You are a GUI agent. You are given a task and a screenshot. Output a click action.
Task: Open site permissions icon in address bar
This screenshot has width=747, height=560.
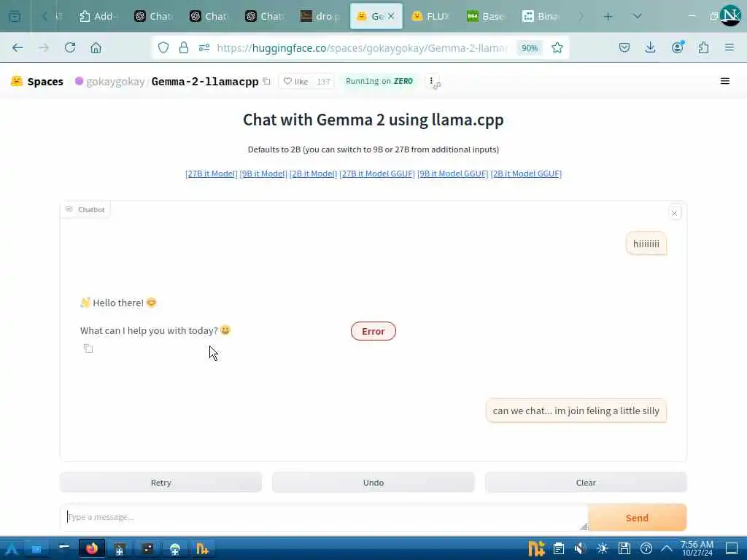204,47
